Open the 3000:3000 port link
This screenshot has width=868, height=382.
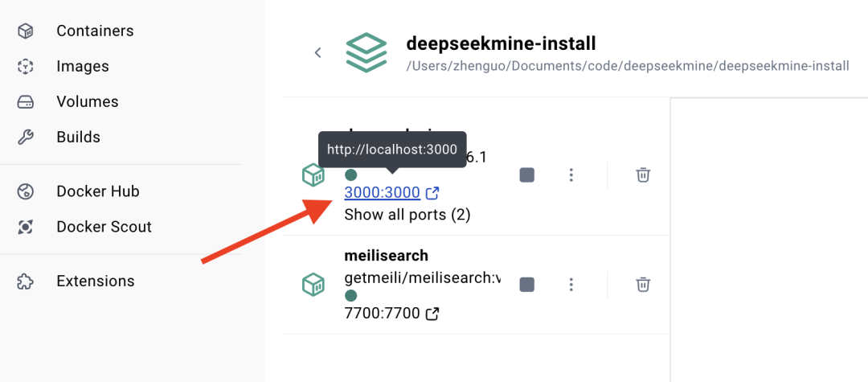coord(382,193)
